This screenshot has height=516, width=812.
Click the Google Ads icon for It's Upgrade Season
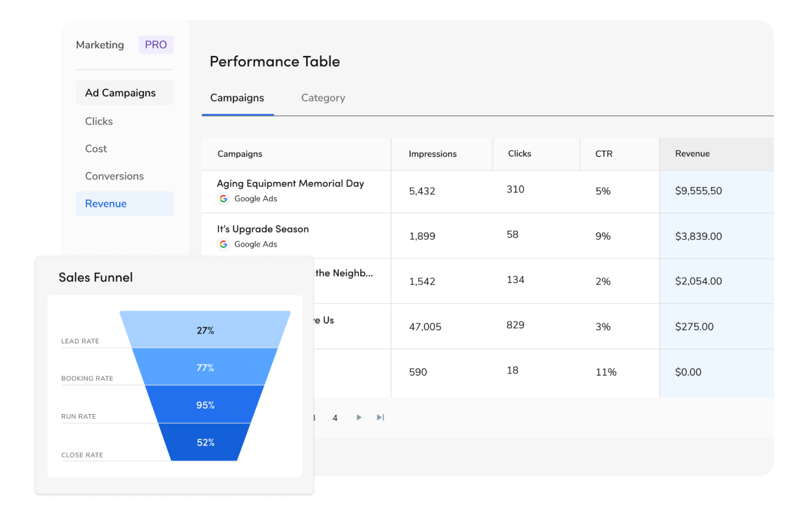[x=223, y=244]
